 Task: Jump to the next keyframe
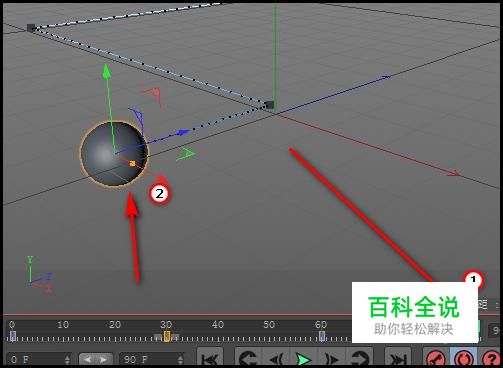(x=359, y=359)
